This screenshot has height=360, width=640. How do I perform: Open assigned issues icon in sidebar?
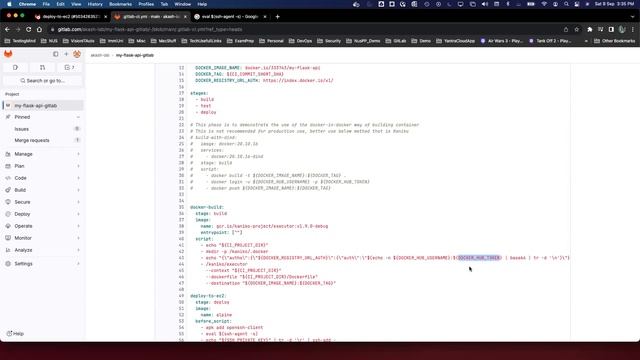(x=16, y=67)
